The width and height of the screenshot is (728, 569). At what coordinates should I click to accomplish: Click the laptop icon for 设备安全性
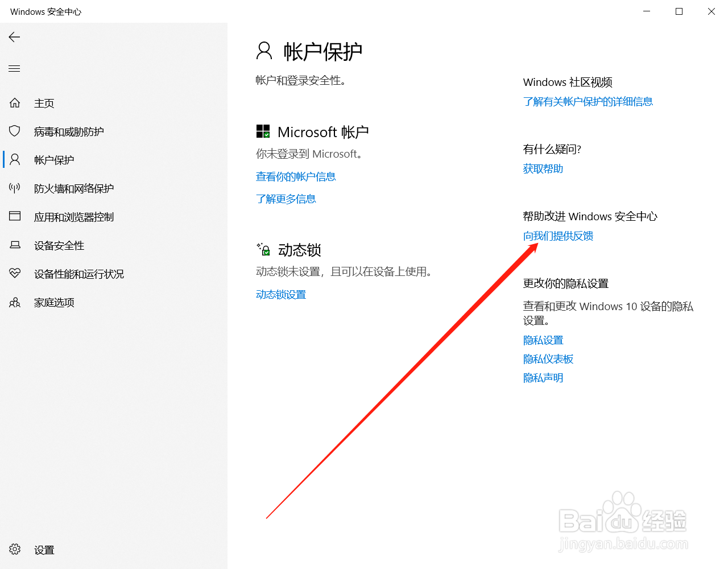pos(15,245)
